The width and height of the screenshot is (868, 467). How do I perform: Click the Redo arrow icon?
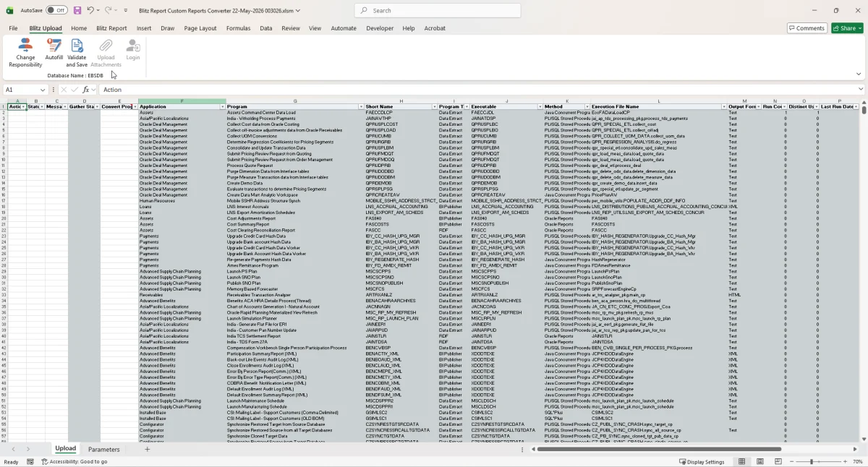pos(109,11)
